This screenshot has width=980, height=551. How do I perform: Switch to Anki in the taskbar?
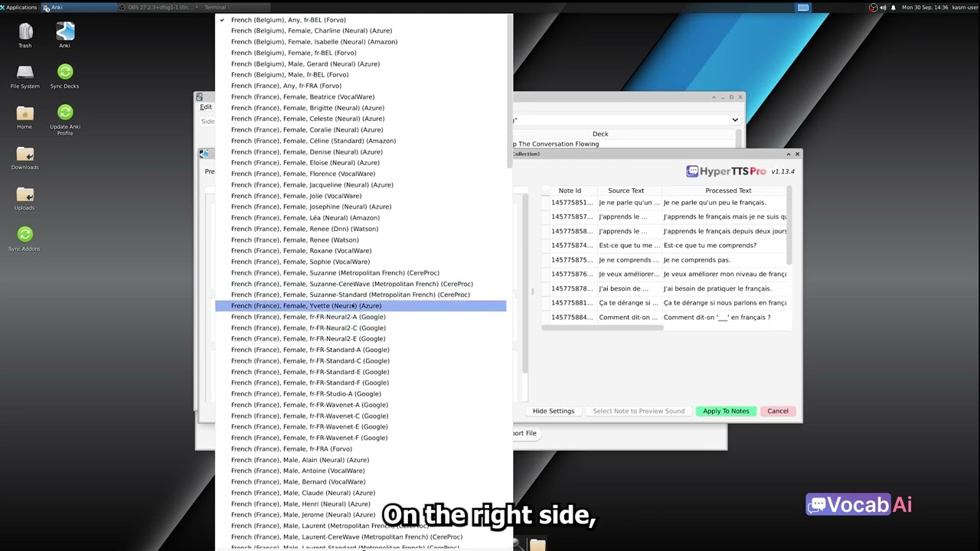[77, 7]
